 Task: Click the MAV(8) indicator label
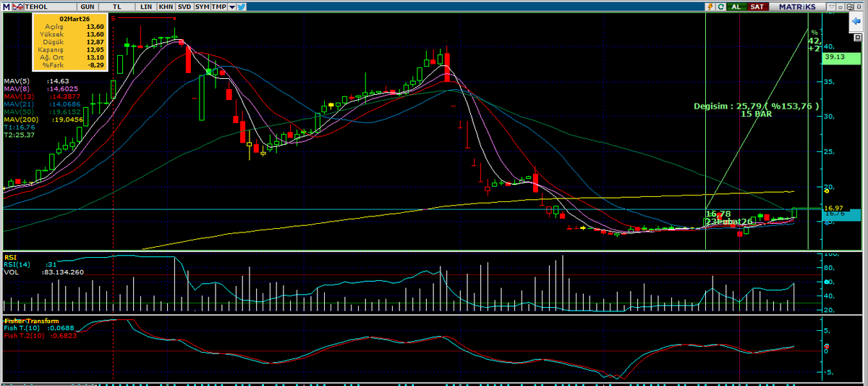pyautogui.click(x=16, y=88)
